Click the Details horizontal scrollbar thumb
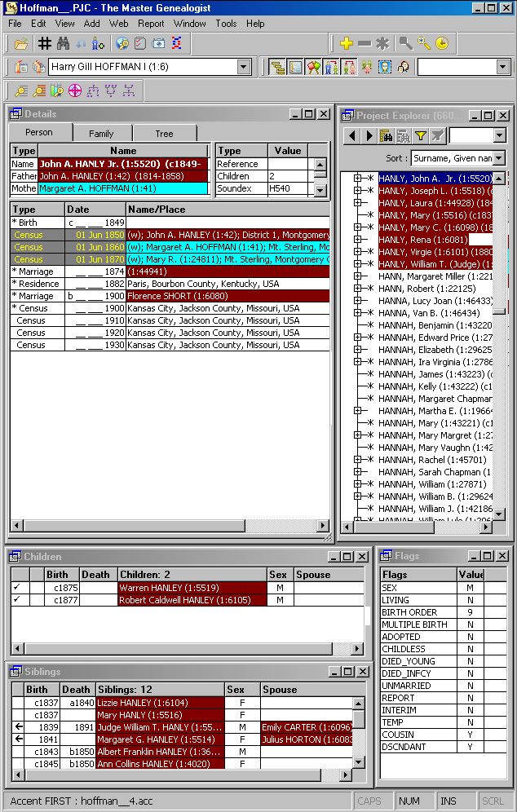 pyautogui.click(x=135, y=526)
